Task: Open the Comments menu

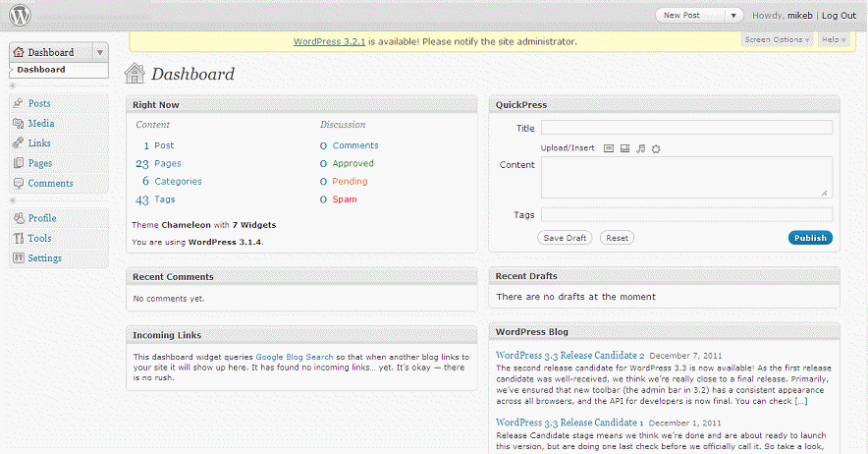Action: tap(50, 183)
